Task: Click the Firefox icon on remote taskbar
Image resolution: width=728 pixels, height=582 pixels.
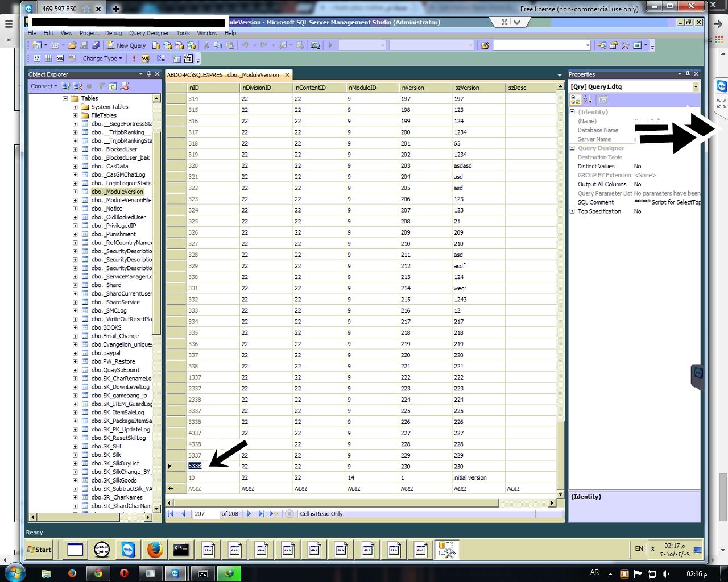Action: click(x=154, y=550)
